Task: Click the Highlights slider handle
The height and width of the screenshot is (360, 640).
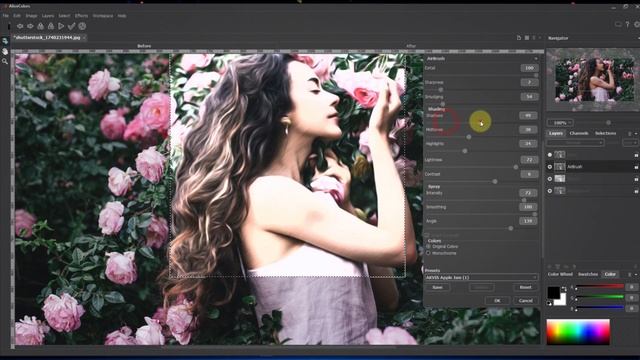Action: pyautogui.click(x=464, y=151)
